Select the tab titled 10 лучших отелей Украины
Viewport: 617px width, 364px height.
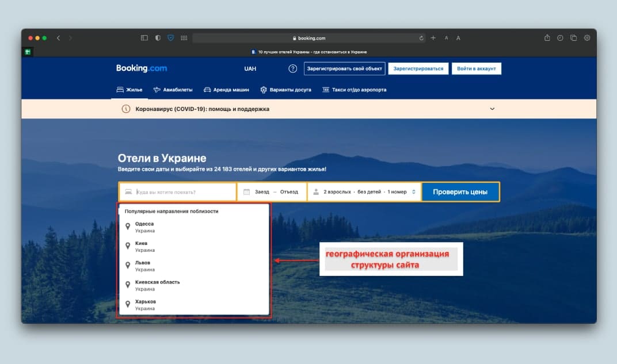pyautogui.click(x=309, y=52)
